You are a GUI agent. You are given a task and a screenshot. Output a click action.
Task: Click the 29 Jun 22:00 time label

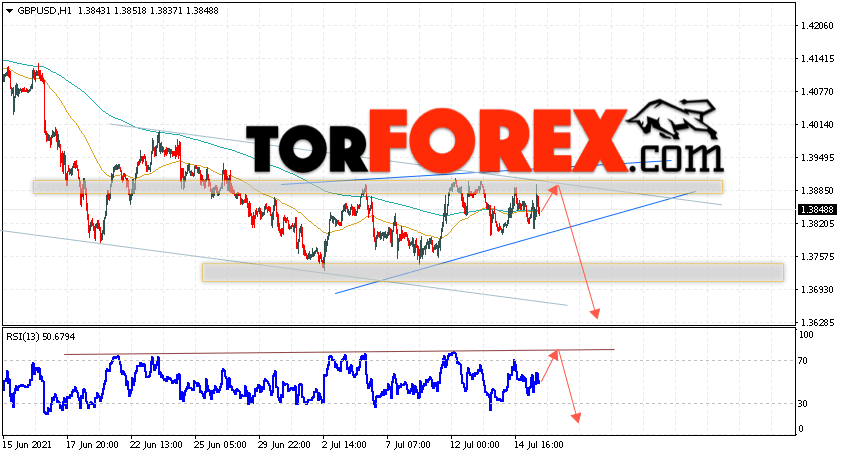284,445
